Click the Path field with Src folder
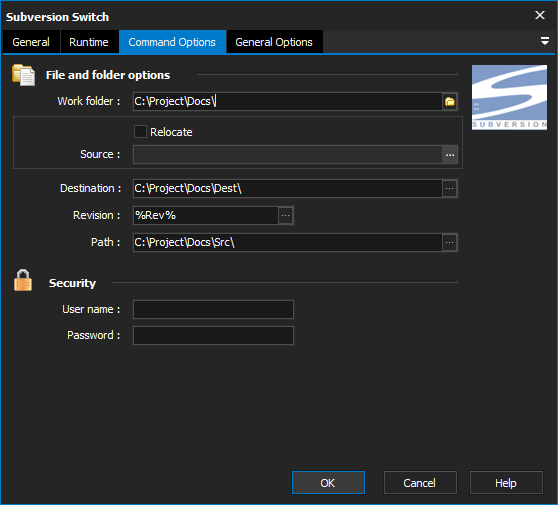Screen dimensions: 558x505 point(288,243)
